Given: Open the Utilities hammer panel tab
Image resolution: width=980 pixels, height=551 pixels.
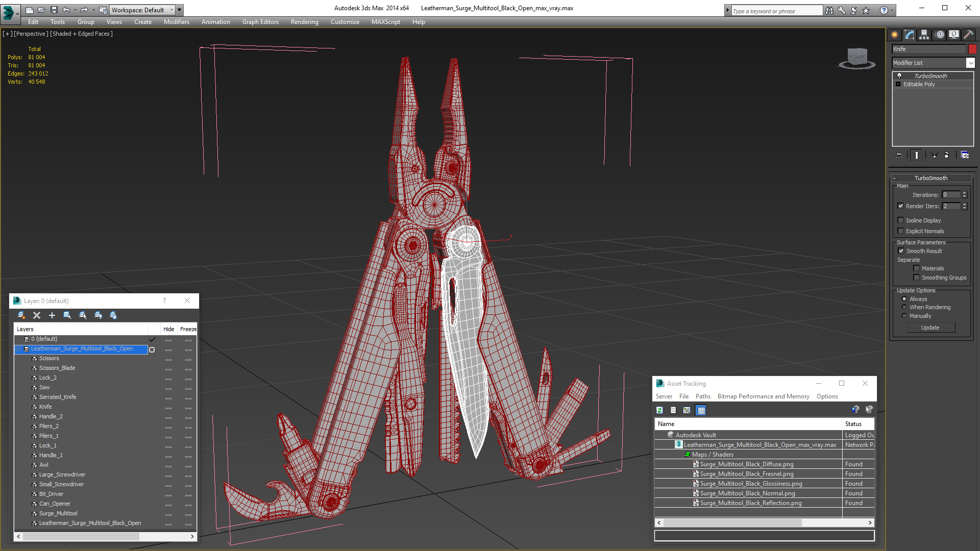Looking at the screenshot, I should tap(968, 35).
